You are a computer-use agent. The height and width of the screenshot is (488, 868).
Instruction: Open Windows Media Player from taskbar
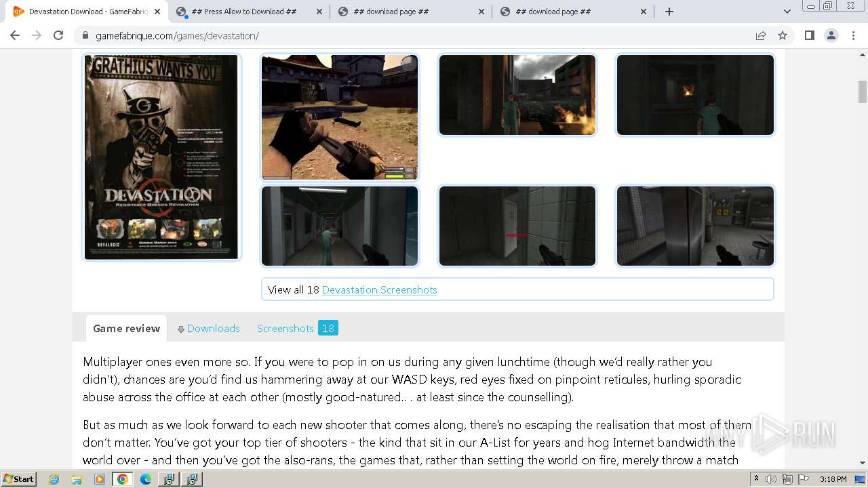[x=100, y=479]
